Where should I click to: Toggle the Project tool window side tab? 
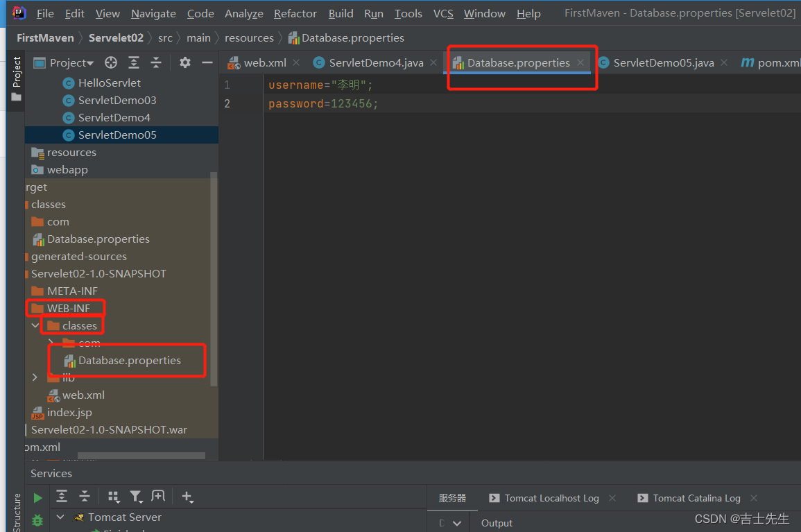(17, 78)
